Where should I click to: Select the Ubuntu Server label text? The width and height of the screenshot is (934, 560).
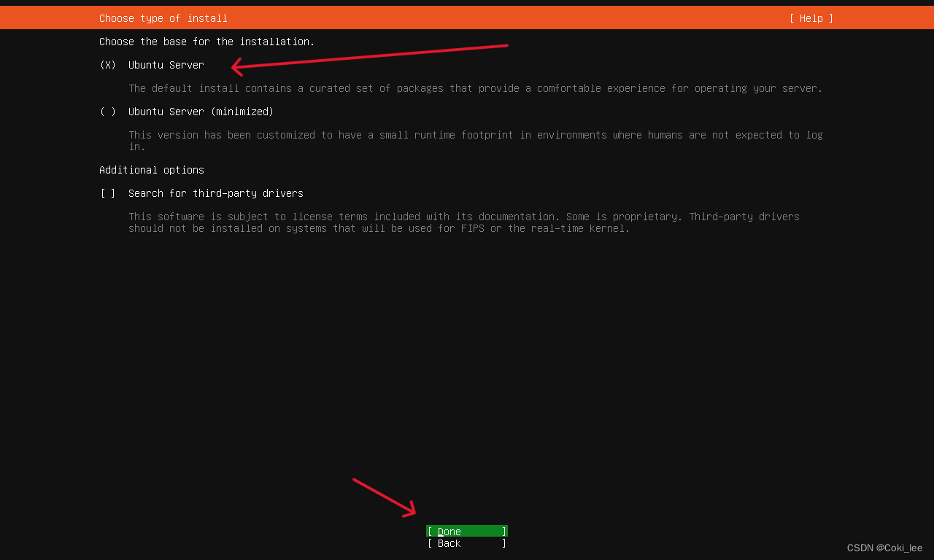coord(166,65)
